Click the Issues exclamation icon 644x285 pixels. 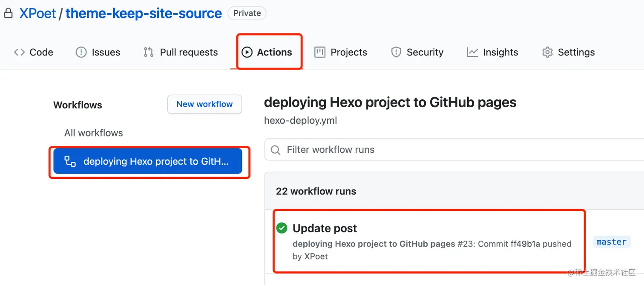[x=81, y=52]
